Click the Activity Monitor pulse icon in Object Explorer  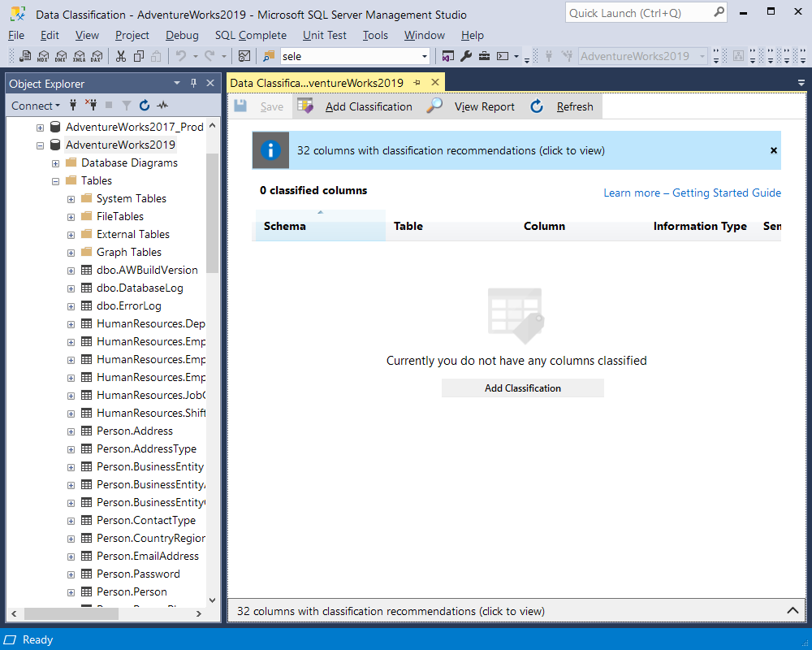point(162,106)
